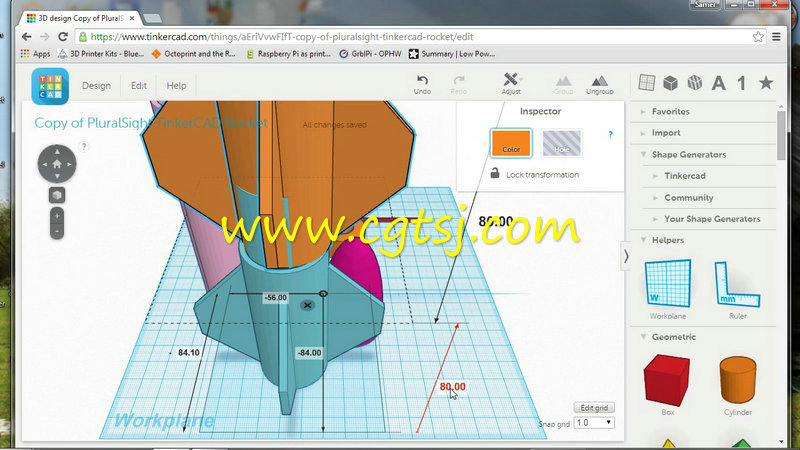Zoom in with the plus icon
This screenshot has width=800, height=450.
(57, 216)
